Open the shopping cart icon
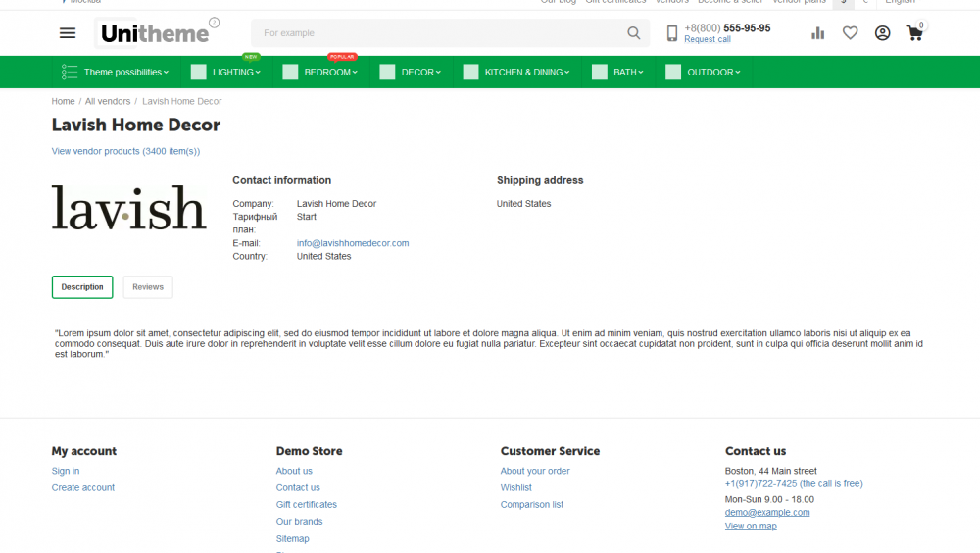980x553 pixels. [915, 33]
